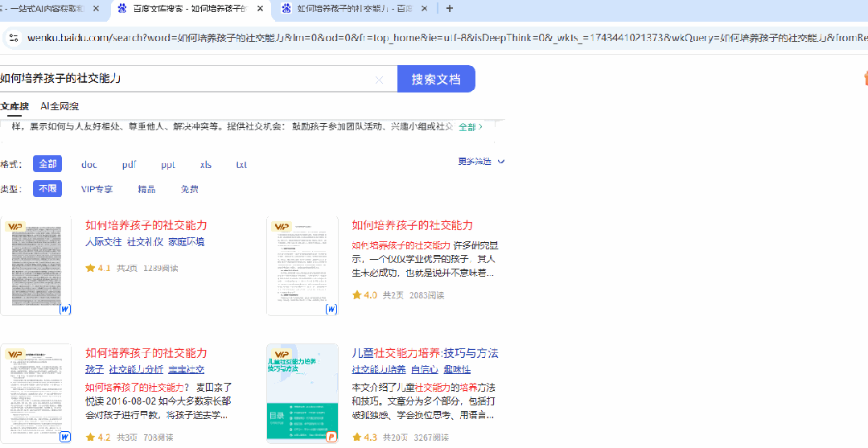Click the star icon beside 4.2 rating
The height and width of the screenshot is (448, 868).
[x=91, y=438]
